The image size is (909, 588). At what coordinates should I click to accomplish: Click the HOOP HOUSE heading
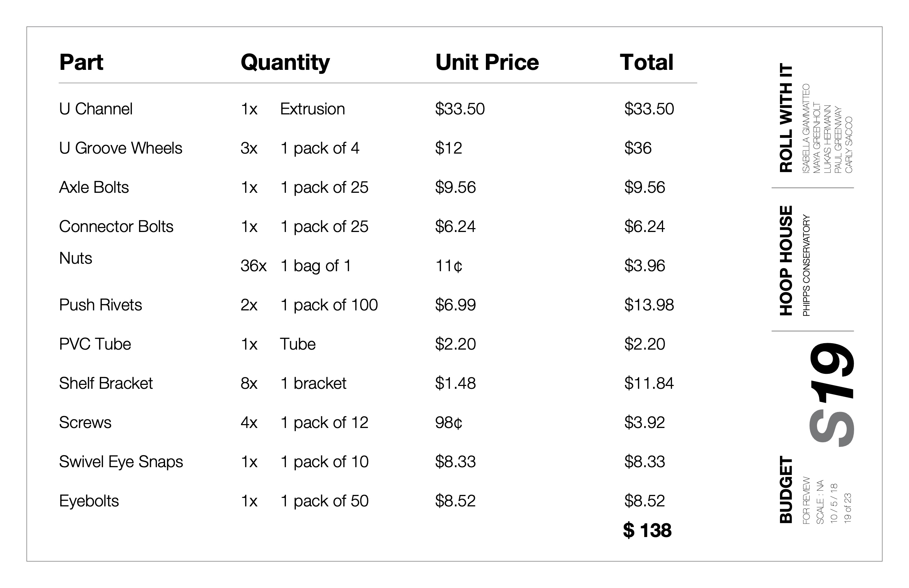coord(786,261)
